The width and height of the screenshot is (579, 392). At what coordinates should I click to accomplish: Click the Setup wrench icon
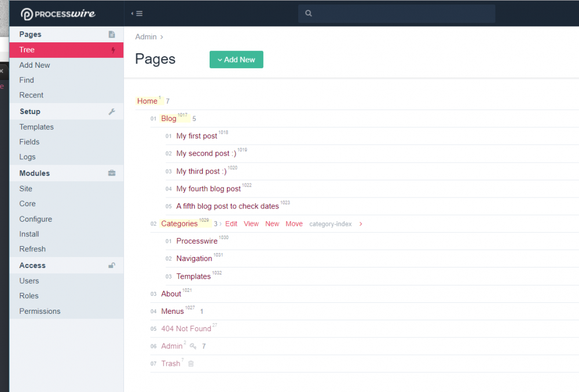point(112,112)
